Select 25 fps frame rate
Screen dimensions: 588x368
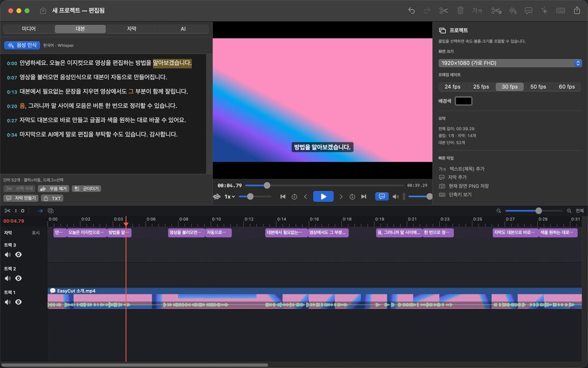481,87
